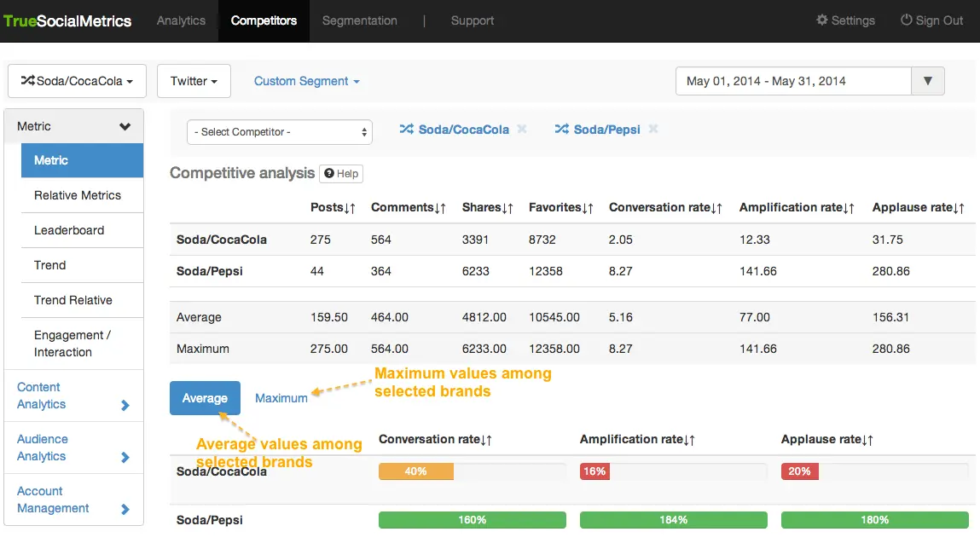Open the Leaderboard sidebar item
Screen dimensions: 980x549
coord(69,230)
